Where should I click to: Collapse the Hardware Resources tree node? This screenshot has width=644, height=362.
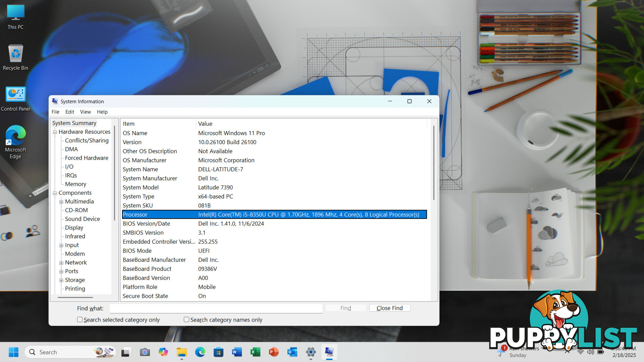click(x=55, y=132)
